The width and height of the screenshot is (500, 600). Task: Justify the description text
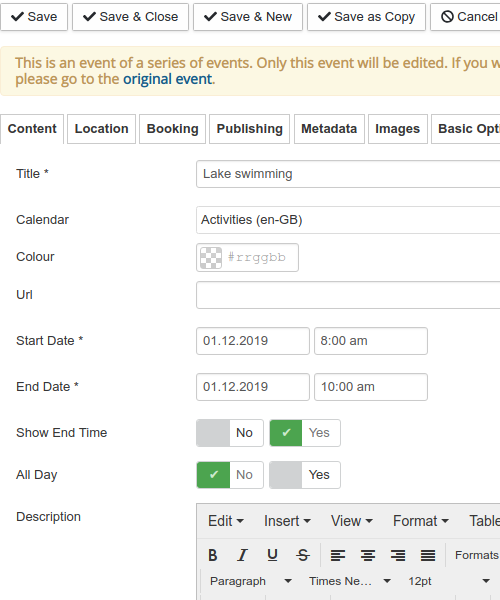428,555
